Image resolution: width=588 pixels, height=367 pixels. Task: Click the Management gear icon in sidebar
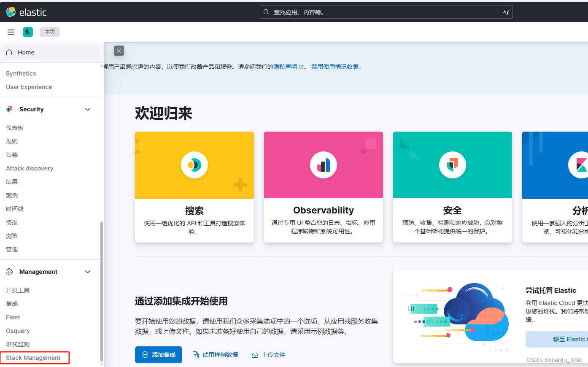point(9,272)
